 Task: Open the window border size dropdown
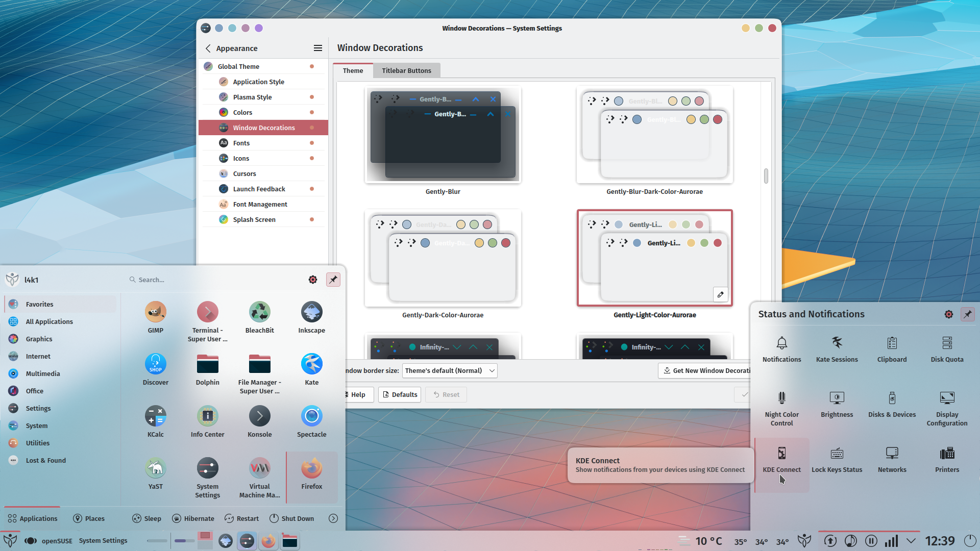[x=450, y=371]
